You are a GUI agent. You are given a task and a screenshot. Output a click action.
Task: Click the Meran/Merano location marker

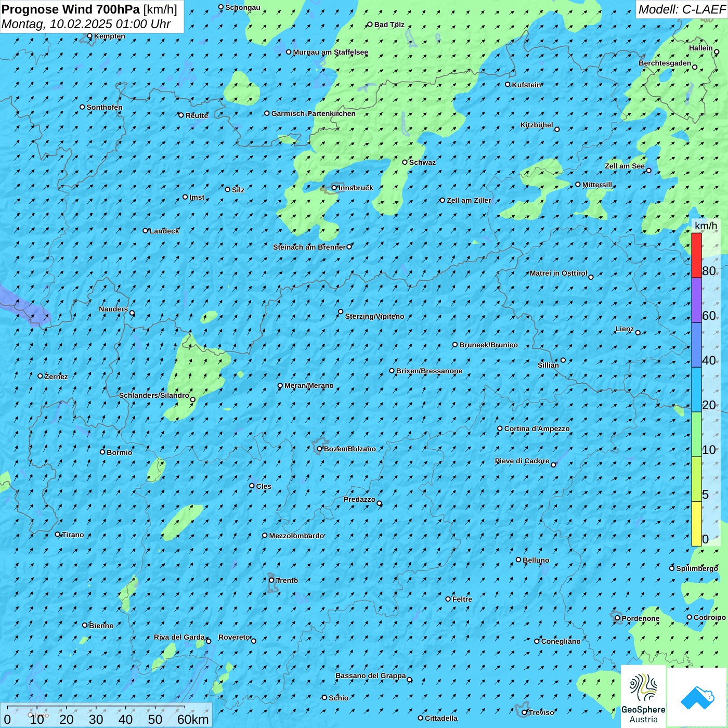pyautogui.click(x=280, y=385)
